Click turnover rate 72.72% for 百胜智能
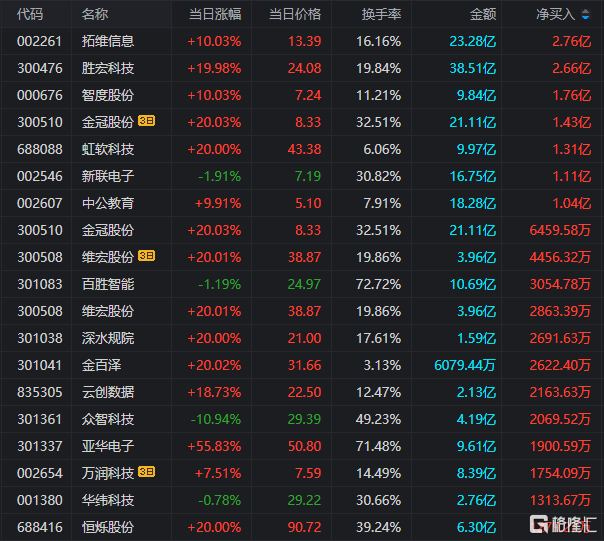604x541 pixels. 378,284
